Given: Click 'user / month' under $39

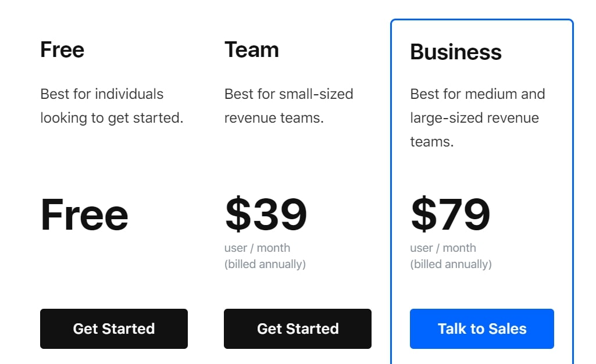Looking at the screenshot, I should [x=258, y=248].
